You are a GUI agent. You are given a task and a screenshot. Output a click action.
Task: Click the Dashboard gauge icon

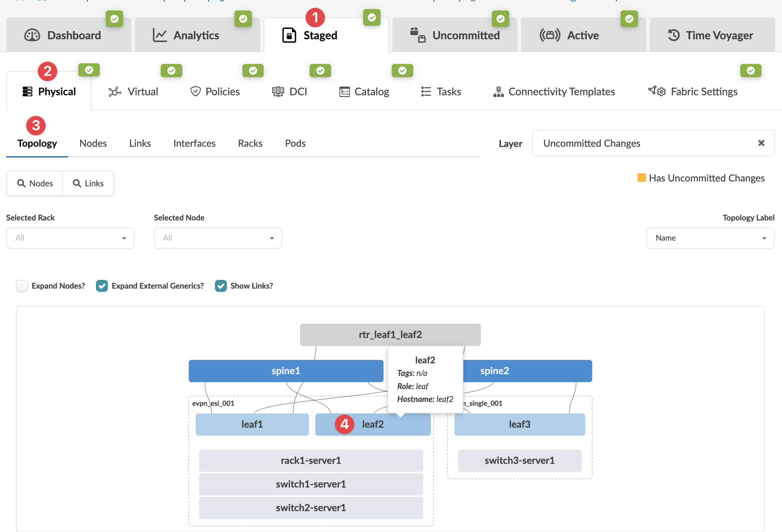point(32,35)
